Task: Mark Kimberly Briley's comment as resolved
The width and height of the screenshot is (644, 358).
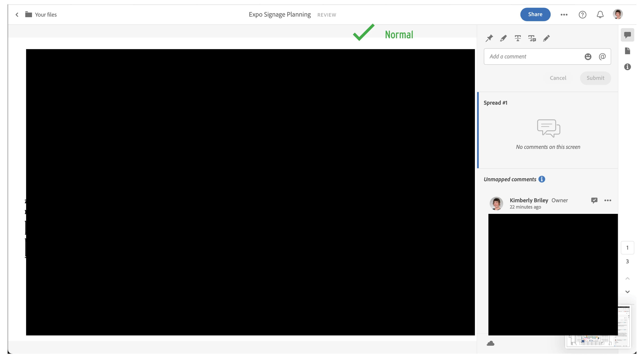Action: (x=594, y=200)
